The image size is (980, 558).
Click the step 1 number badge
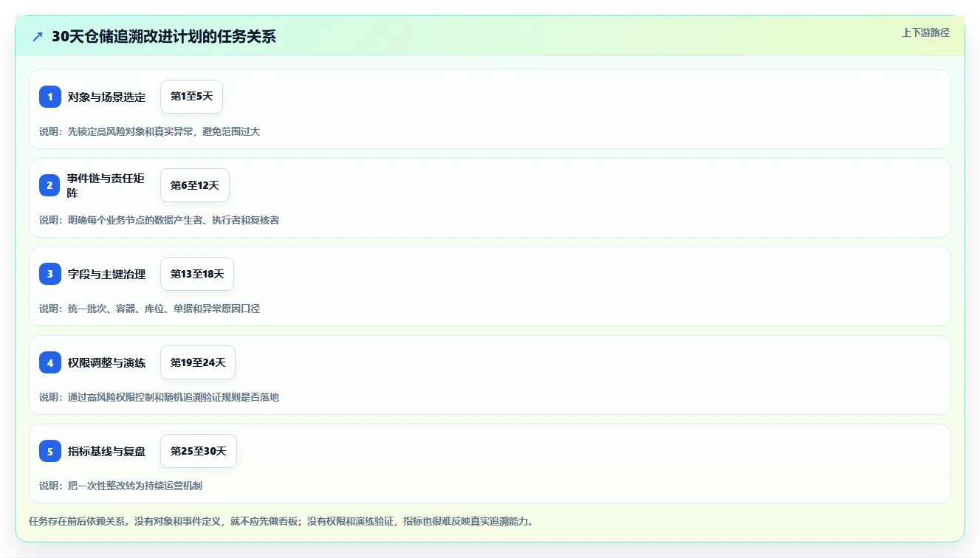[x=50, y=97]
